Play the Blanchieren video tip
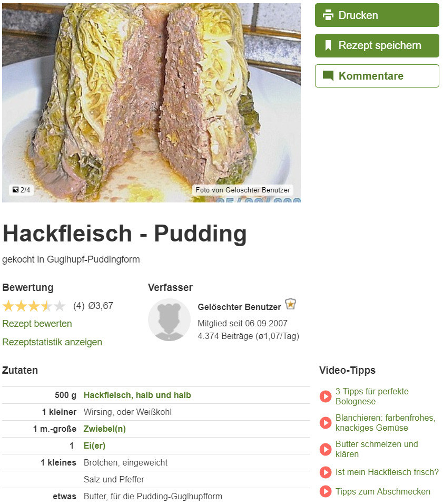Image resolution: width=443 pixels, height=504 pixels. click(326, 423)
